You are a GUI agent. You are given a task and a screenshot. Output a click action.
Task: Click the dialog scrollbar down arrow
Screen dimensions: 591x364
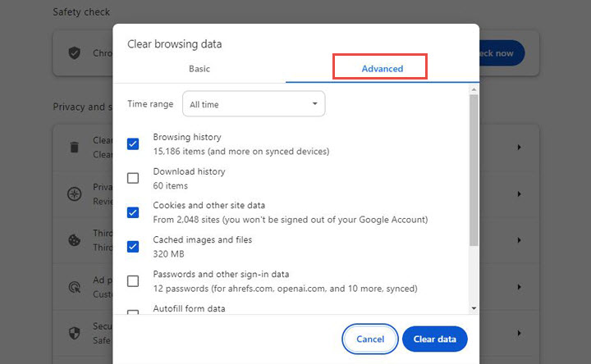tap(474, 307)
